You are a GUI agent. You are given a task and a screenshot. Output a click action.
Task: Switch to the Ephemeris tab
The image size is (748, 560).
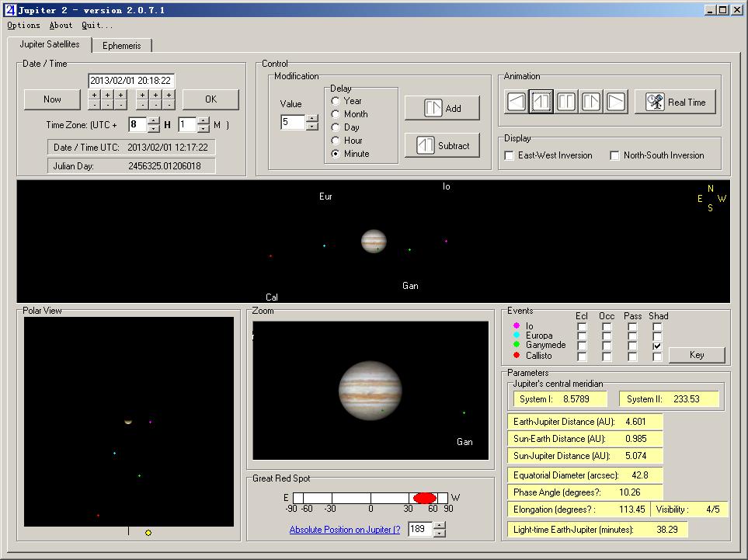tap(122, 46)
